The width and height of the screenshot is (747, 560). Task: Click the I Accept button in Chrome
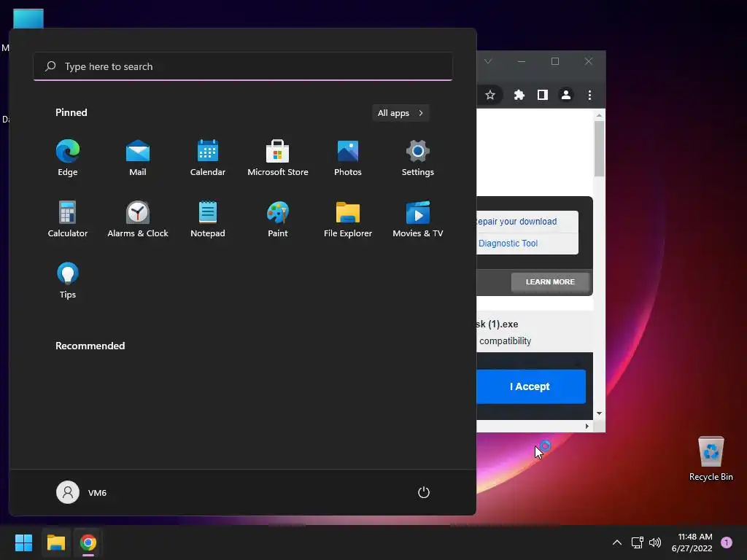click(531, 386)
